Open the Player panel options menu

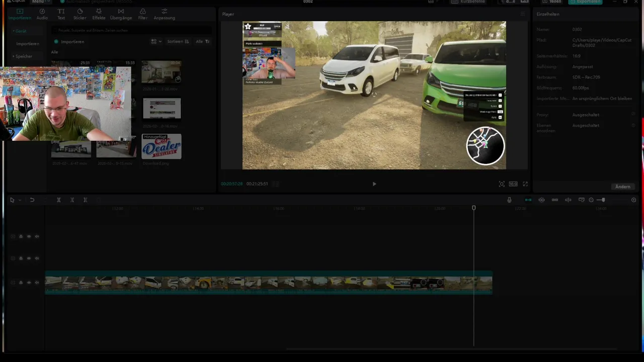coord(522,14)
